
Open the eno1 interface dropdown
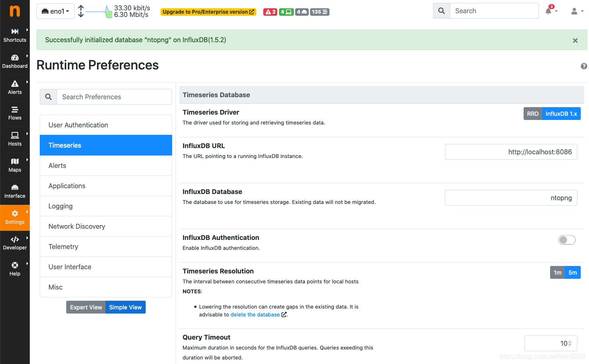click(55, 11)
